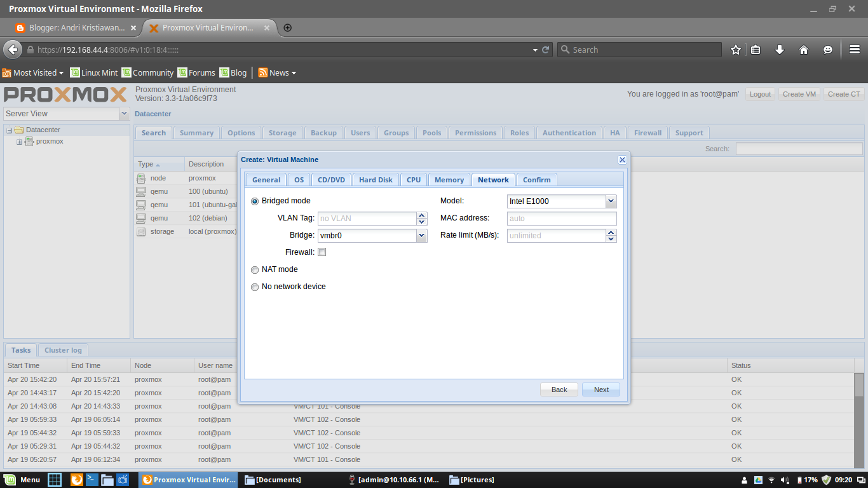
Task: Click the user account tray icon
Action: click(x=744, y=480)
